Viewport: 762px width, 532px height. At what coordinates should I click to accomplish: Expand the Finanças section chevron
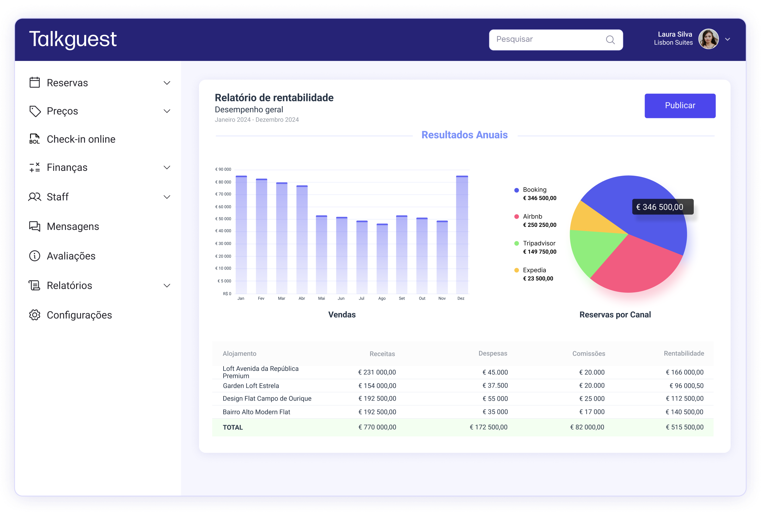[167, 167]
